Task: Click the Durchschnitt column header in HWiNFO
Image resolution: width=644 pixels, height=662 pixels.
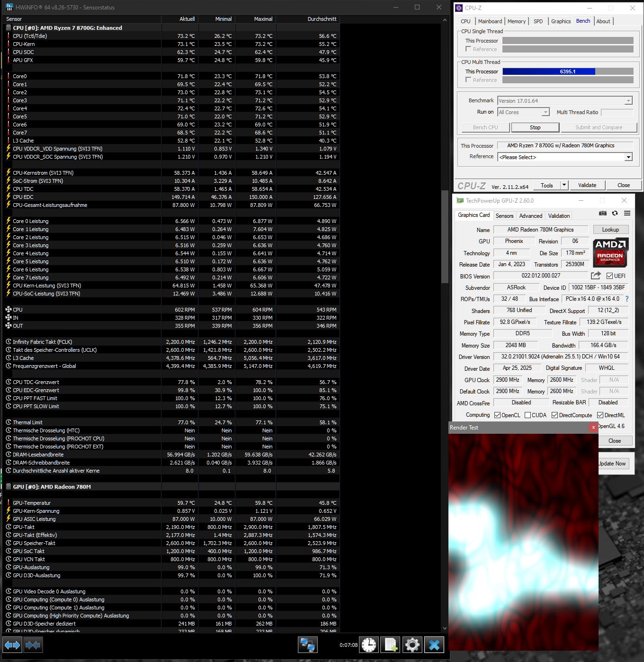Action: (x=308, y=19)
